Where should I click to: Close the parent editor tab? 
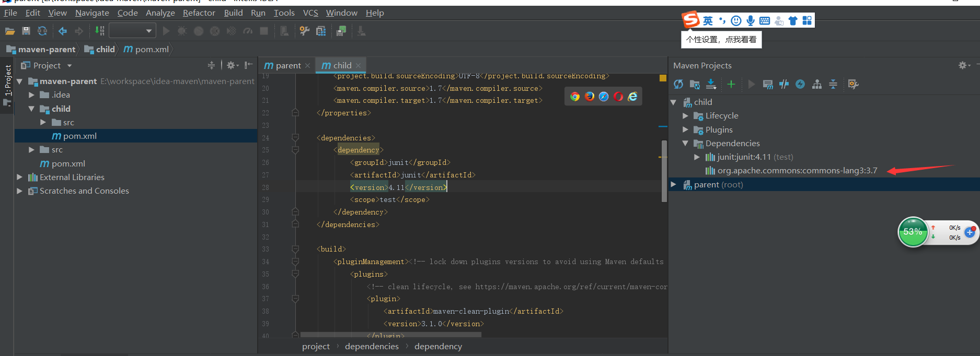point(308,65)
